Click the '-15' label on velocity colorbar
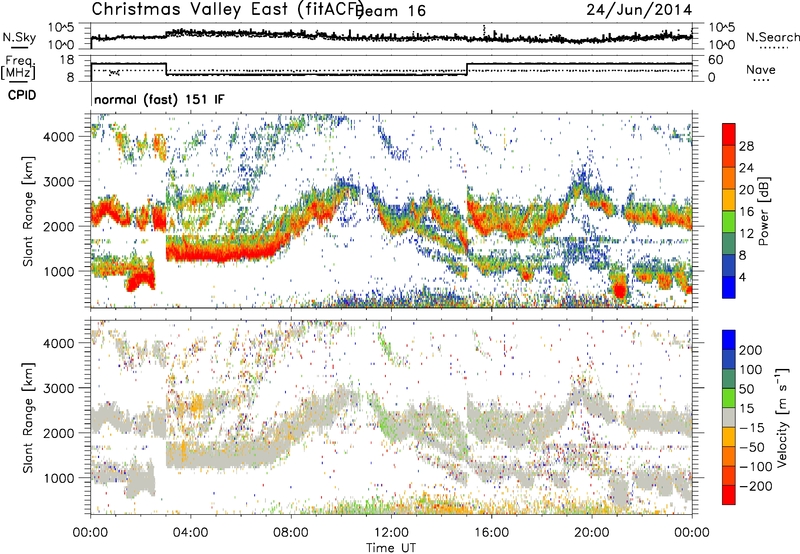 pyautogui.click(x=751, y=428)
